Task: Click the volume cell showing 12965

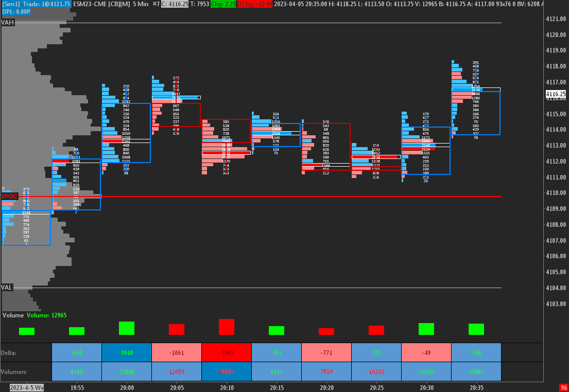Action: pos(476,372)
